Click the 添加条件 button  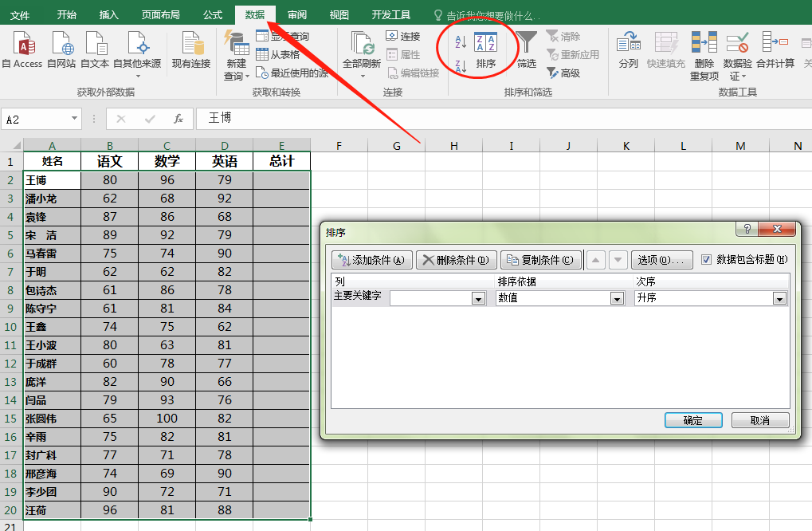click(371, 260)
